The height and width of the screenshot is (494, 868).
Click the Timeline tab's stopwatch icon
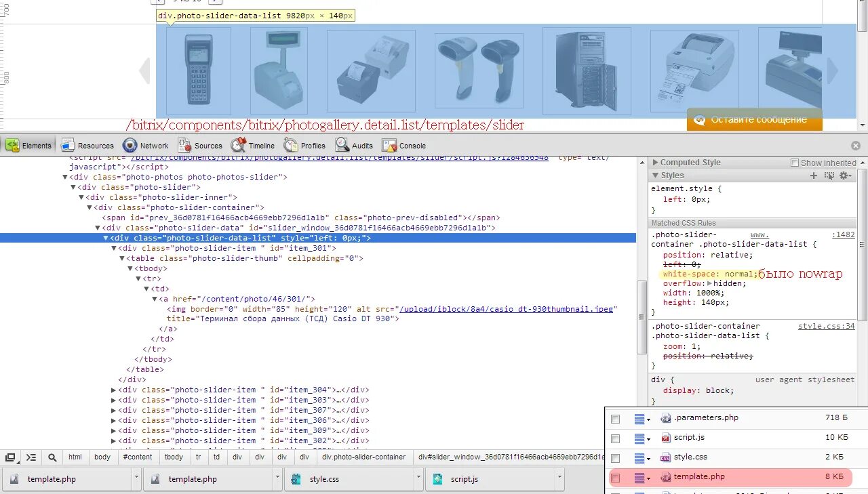[x=238, y=145]
